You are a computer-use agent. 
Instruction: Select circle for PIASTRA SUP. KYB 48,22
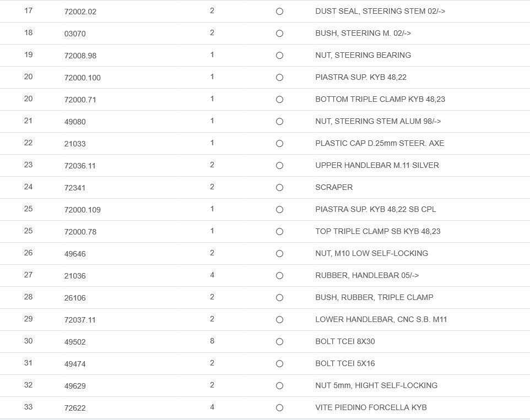click(x=279, y=78)
